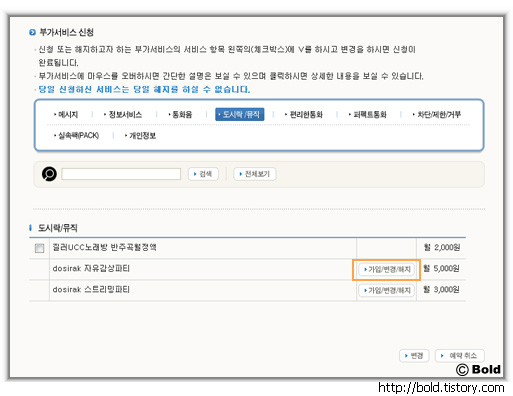Viewport: 513px width, 396px height.
Task: Select the 도시락/뮤직 category tab
Action: coord(240,114)
